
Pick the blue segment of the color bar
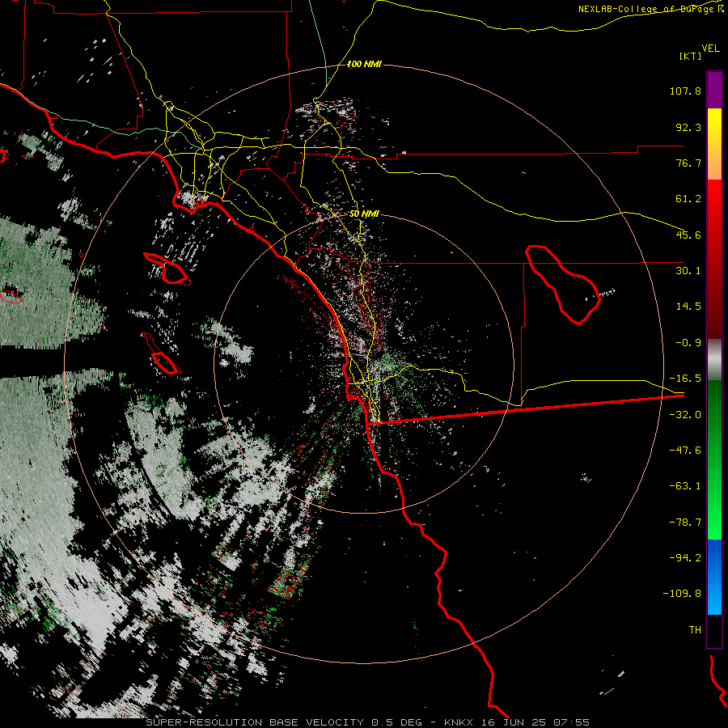point(714,577)
